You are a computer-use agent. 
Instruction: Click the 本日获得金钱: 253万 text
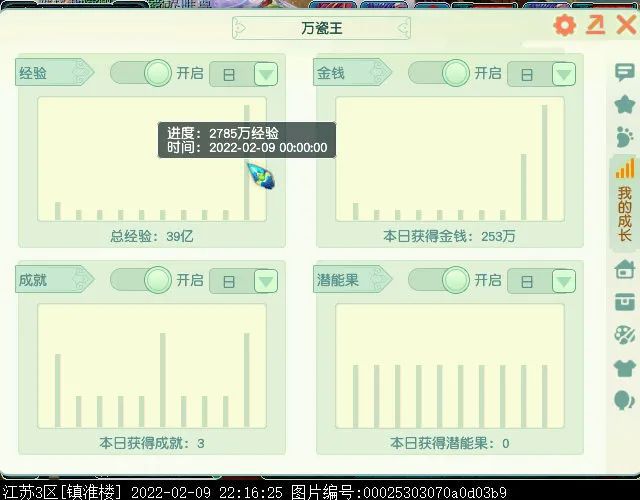pyautogui.click(x=449, y=236)
